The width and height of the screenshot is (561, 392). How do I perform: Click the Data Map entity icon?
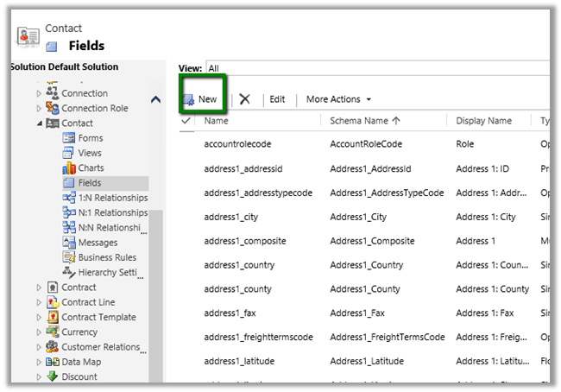[x=54, y=362]
